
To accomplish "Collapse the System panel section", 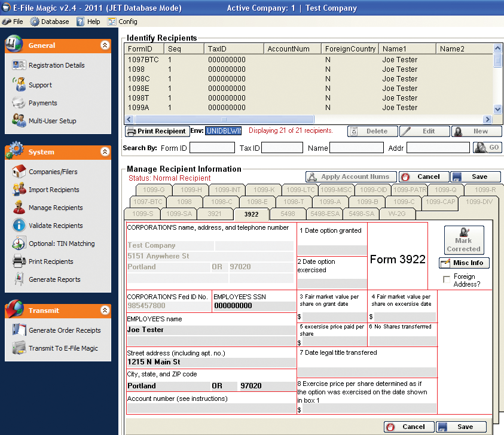I will tap(105, 152).
